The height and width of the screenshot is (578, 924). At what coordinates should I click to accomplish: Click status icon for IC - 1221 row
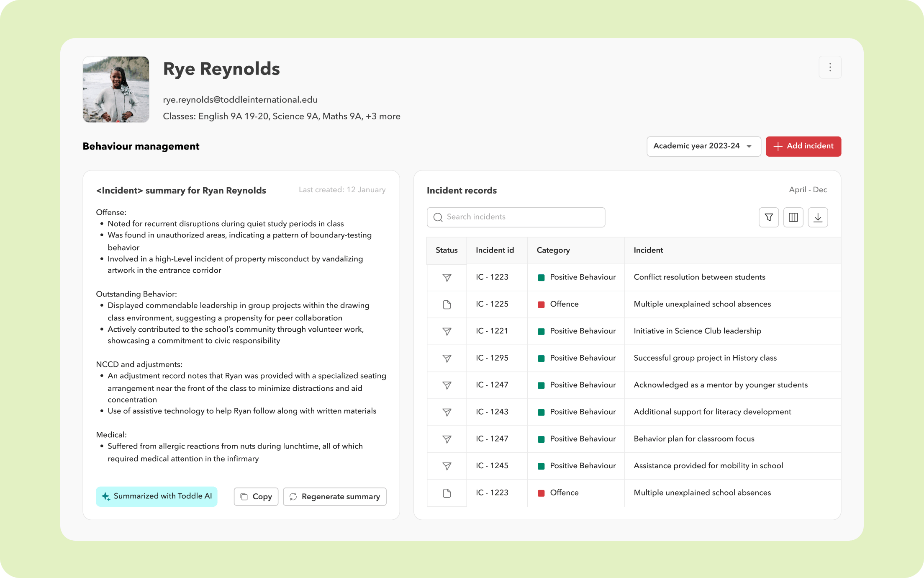(x=447, y=331)
